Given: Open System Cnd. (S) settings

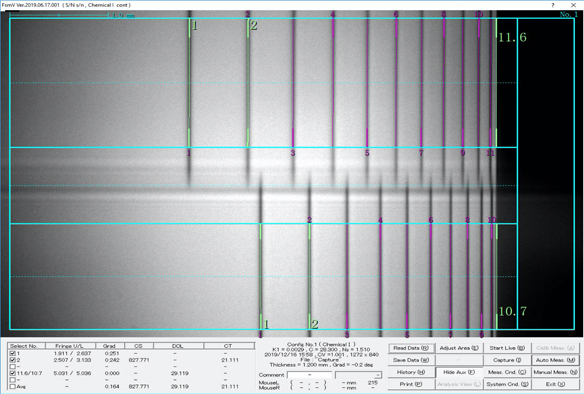Looking at the screenshot, I should pyautogui.click(x=507, y=384).
